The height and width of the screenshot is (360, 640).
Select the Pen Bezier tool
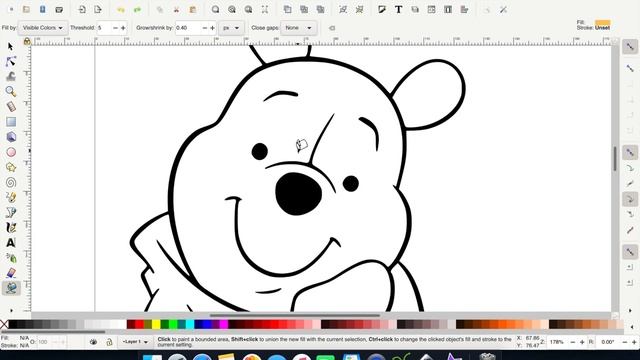click(x=11, y=212)
